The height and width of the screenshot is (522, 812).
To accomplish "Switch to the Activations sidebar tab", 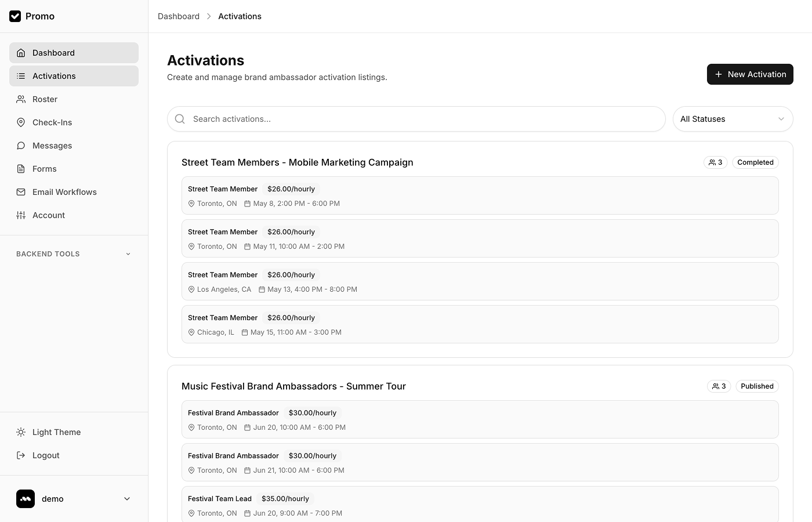I will point(54,76).
